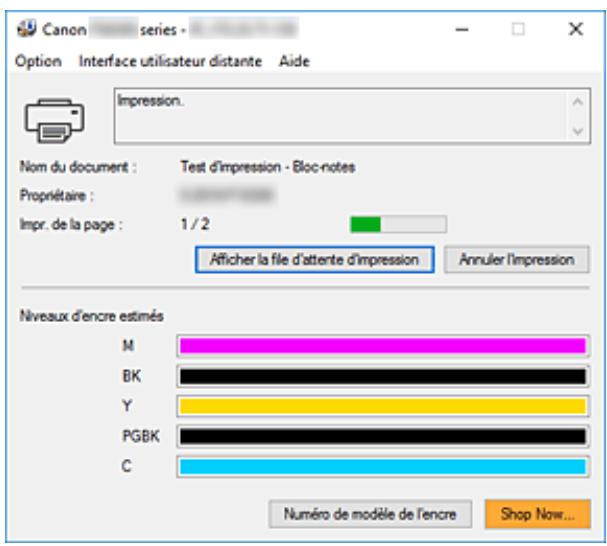Screen dimensions: 607x546
Task: Open Interface utilisateur distante menu
Action: 170,61
